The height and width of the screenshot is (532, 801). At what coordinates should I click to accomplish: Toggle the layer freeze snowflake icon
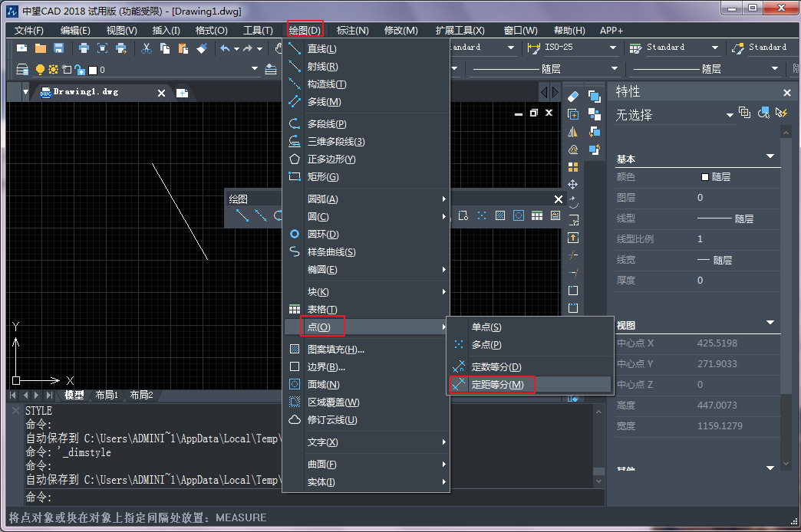tap(52, 68)
